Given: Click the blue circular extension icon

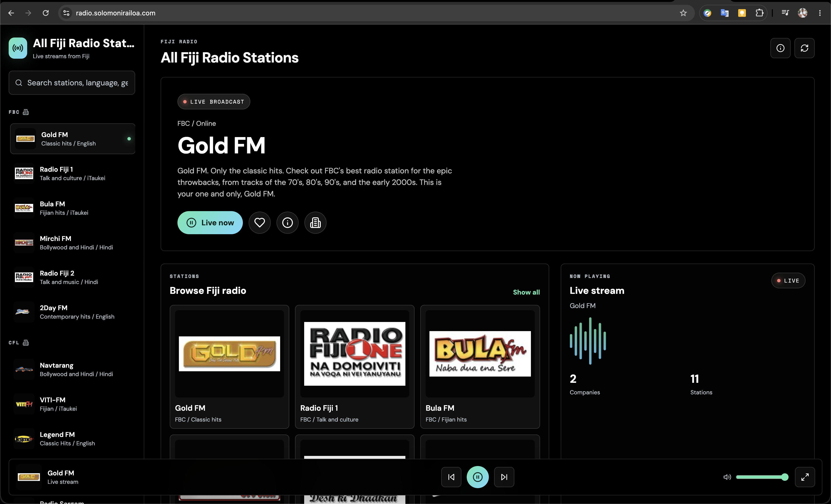Looking at the screenshot, I should pos(707,13).
